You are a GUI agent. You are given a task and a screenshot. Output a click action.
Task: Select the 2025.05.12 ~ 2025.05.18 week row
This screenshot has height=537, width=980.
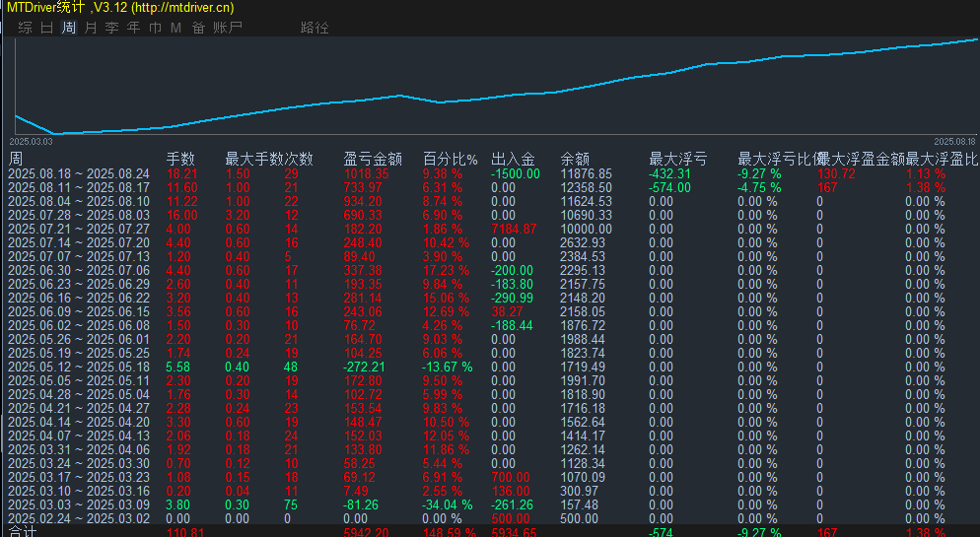click(79, 367)
